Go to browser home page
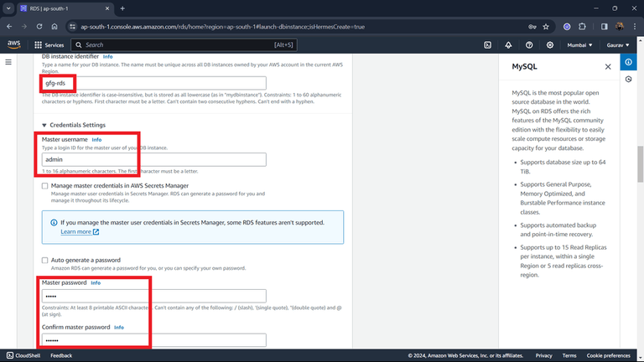Viewport: 644px width, 362px height. [55, 27]
